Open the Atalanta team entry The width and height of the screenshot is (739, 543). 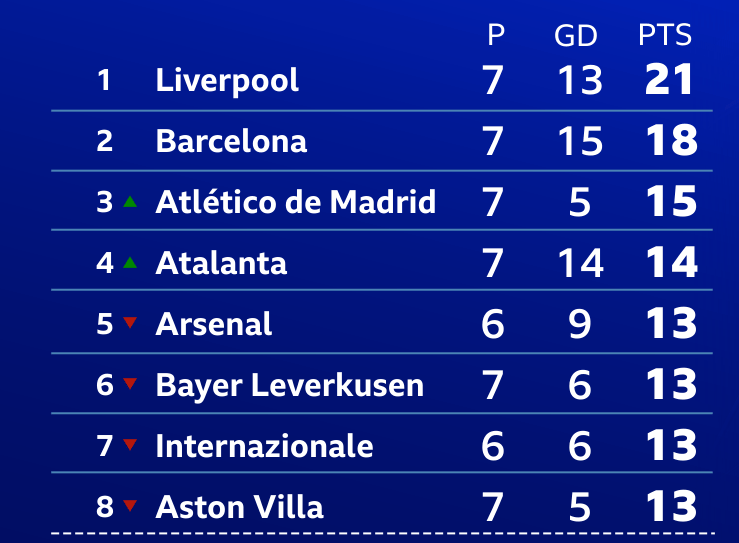221,263
